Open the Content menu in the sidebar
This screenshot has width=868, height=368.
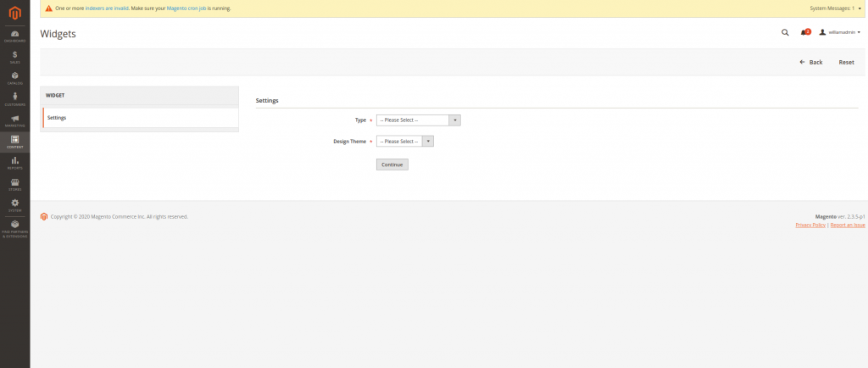tap(14, 142)
